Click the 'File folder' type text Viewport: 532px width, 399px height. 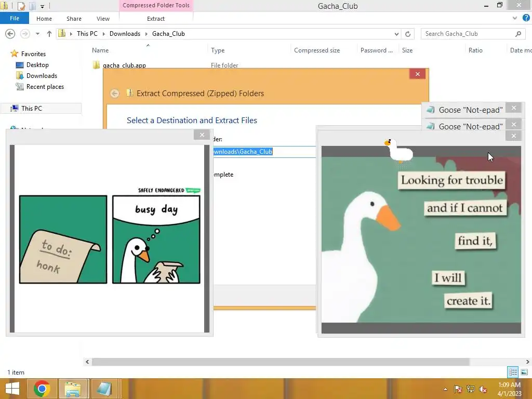(224, 65)
